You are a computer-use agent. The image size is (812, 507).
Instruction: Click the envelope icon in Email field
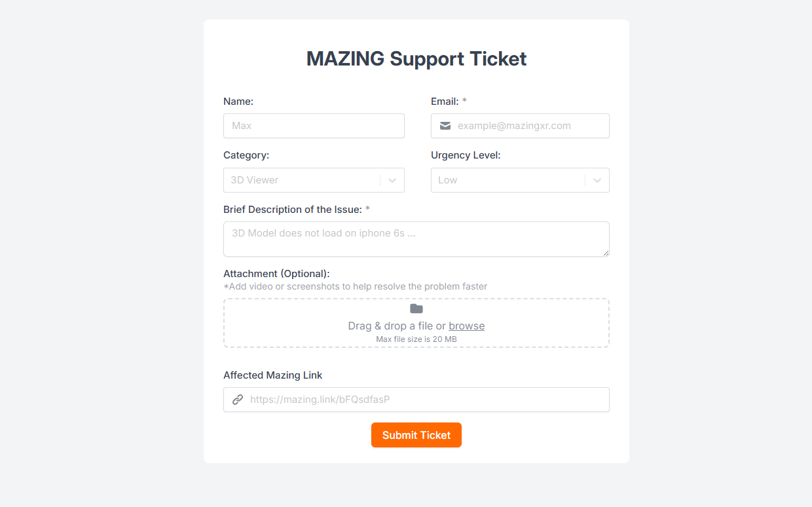[x=445, y=126]
